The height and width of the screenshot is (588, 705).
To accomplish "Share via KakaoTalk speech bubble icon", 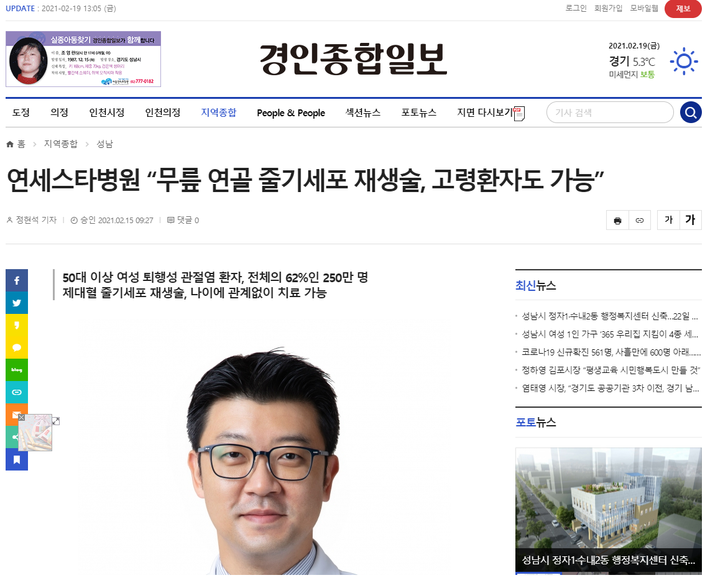I will 17,347.
